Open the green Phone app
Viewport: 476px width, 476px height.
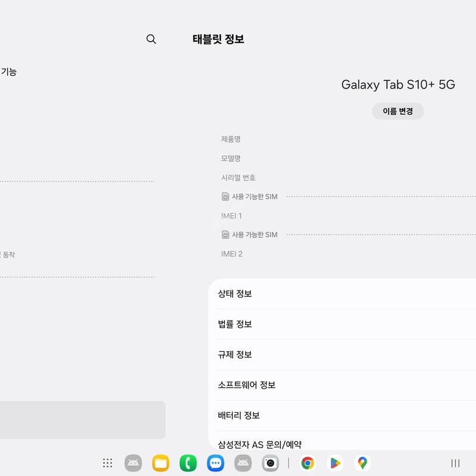(188, 463)
